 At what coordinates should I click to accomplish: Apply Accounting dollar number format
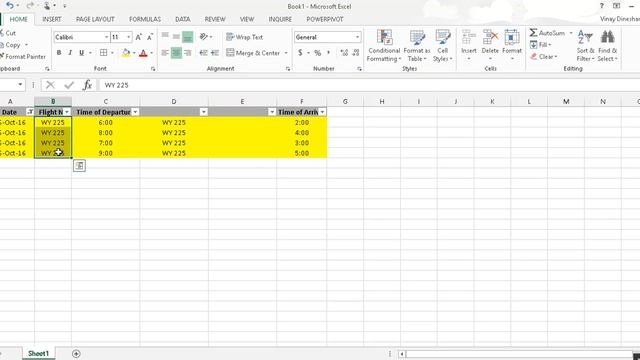(x=300, y=53)
